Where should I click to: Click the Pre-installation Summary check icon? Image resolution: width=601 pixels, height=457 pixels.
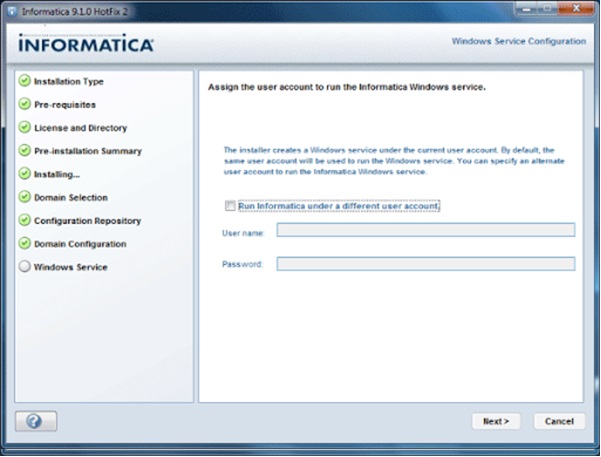[x=25, y=150]
